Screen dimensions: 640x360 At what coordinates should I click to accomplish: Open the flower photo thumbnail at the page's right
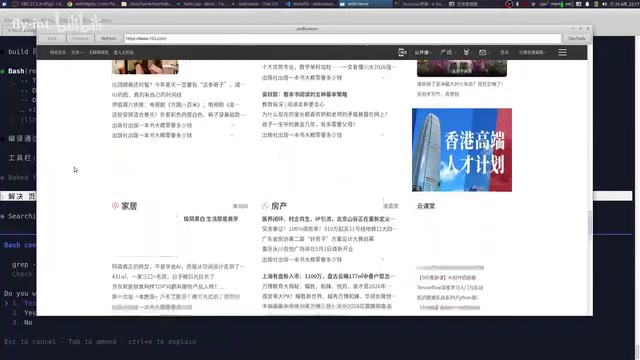click(x=462, y=68)
